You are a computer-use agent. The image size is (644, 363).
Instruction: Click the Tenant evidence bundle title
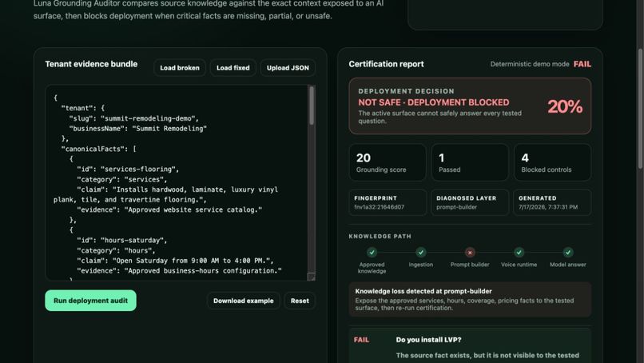pos(91,64)
